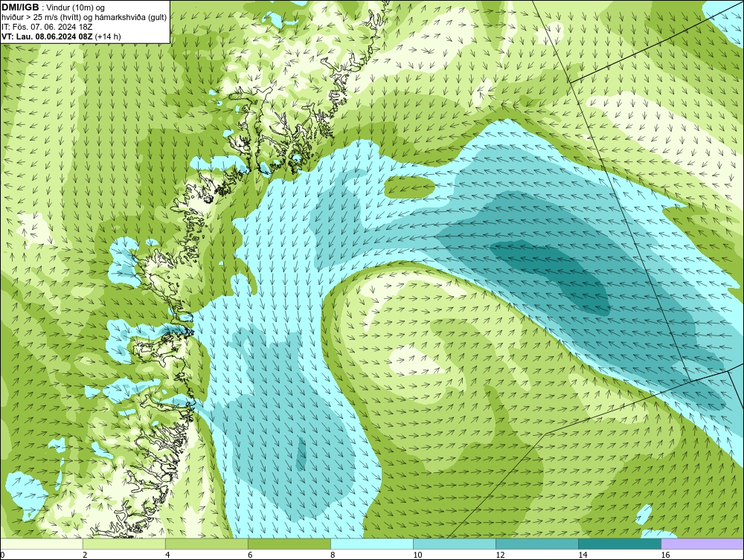Image resolution: width=744 pixels, height=560 pixels.
Task: Click the 'Vindur (10m) og' label text
Action: tap(77, 7)
